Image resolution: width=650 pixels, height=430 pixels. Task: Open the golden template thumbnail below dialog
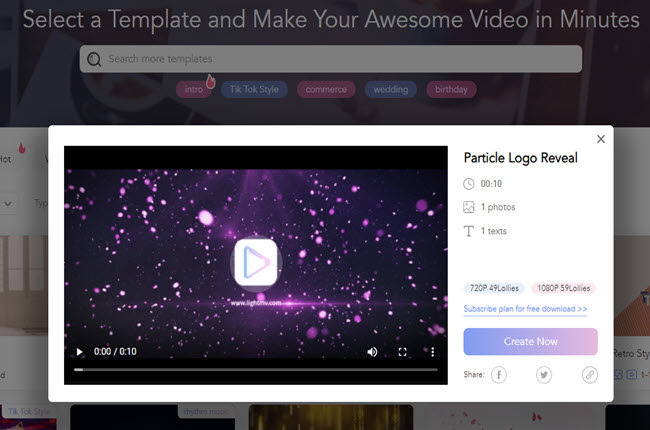[331, 417]
